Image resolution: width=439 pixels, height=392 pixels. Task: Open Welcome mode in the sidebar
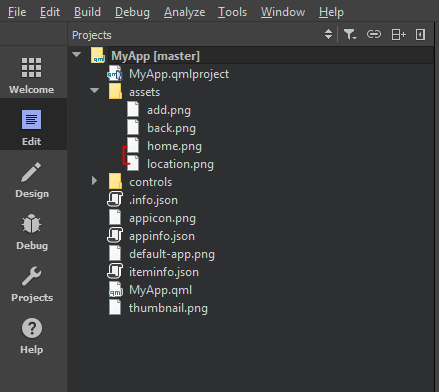[x=32, y=75]
